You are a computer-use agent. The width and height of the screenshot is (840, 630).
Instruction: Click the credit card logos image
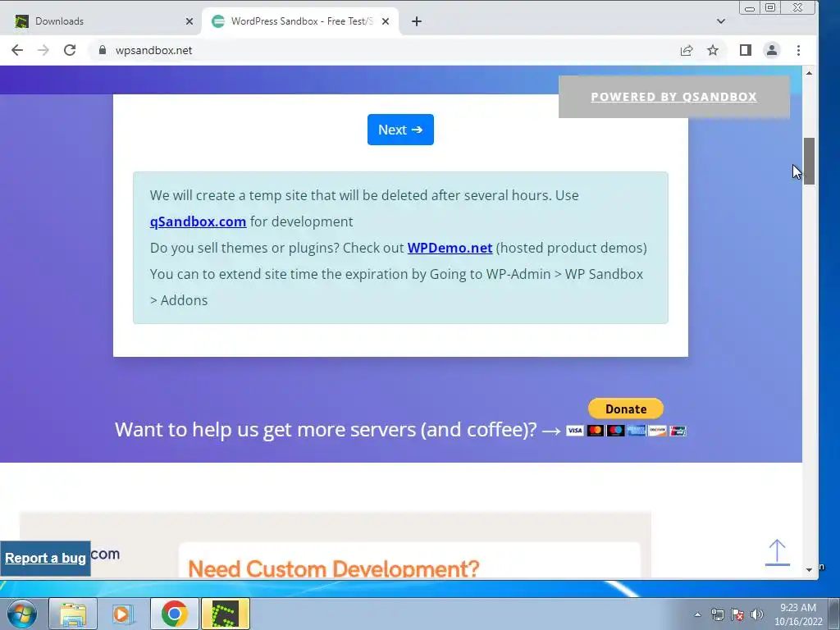626,431
